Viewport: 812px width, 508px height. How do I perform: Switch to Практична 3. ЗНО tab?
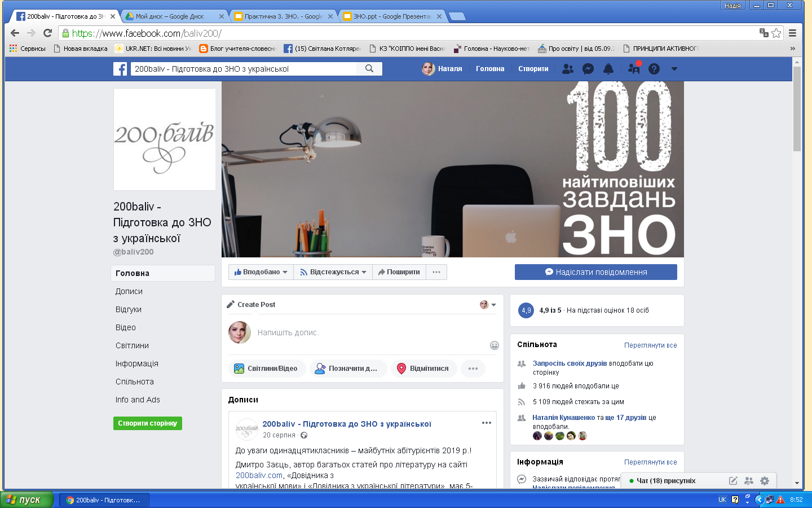[x=283, y=16]
